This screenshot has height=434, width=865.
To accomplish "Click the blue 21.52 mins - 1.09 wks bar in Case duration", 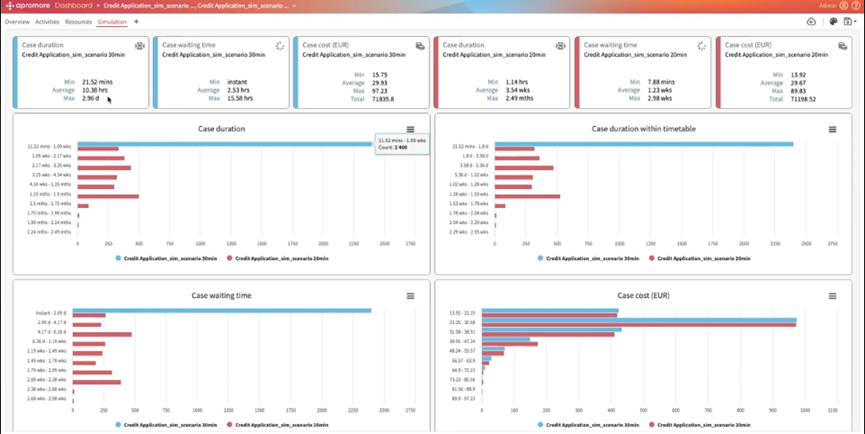I will click(x=225, y=144).
